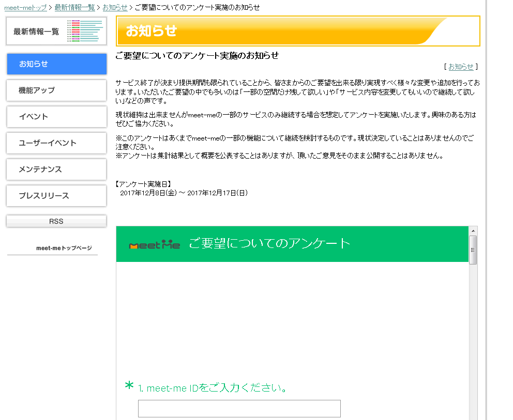Screen dimensions: 513x420
Task: Go to meet-meトップページ link
Action: 64,248
